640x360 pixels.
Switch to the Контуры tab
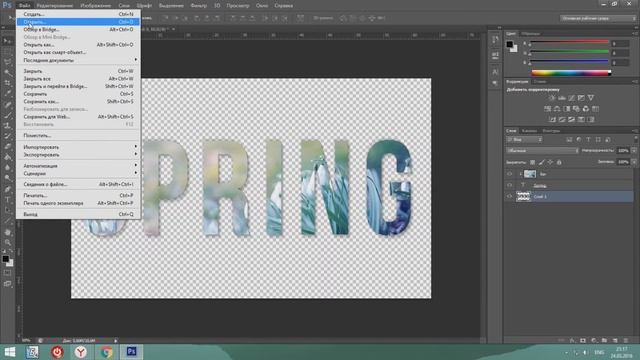(551, 131)
